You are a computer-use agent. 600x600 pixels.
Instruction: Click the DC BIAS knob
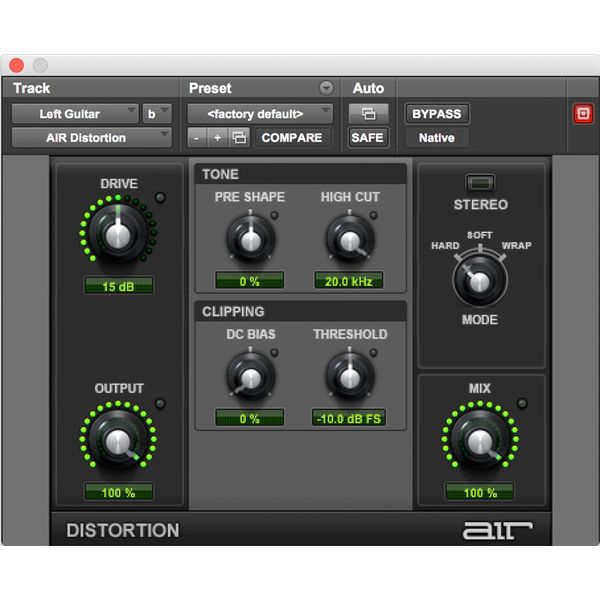[x=251, y=377]
